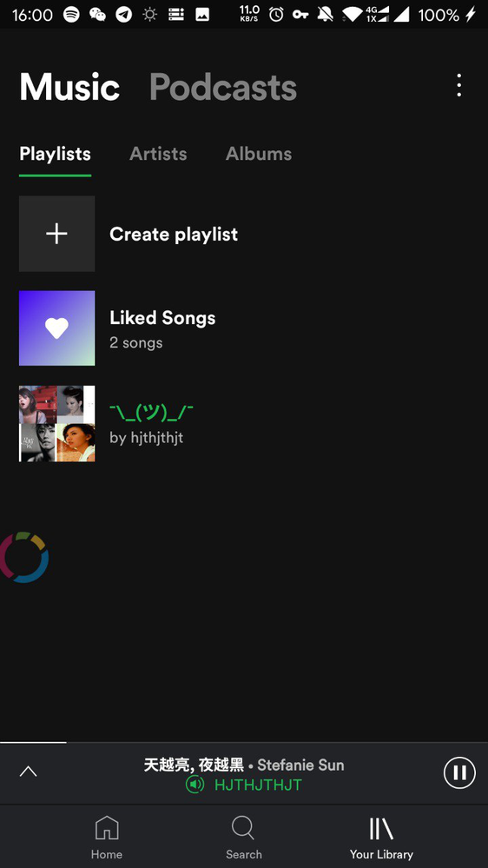Click the playback progress bar

click(244, 742)
